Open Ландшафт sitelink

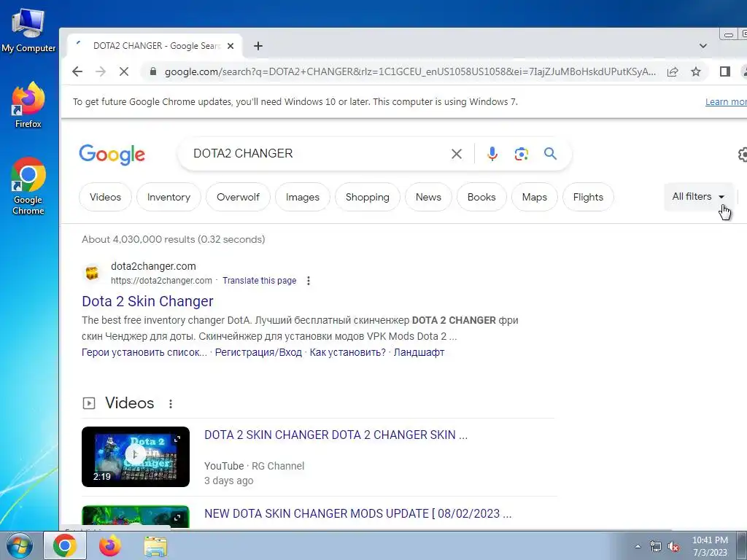[419, 352]
